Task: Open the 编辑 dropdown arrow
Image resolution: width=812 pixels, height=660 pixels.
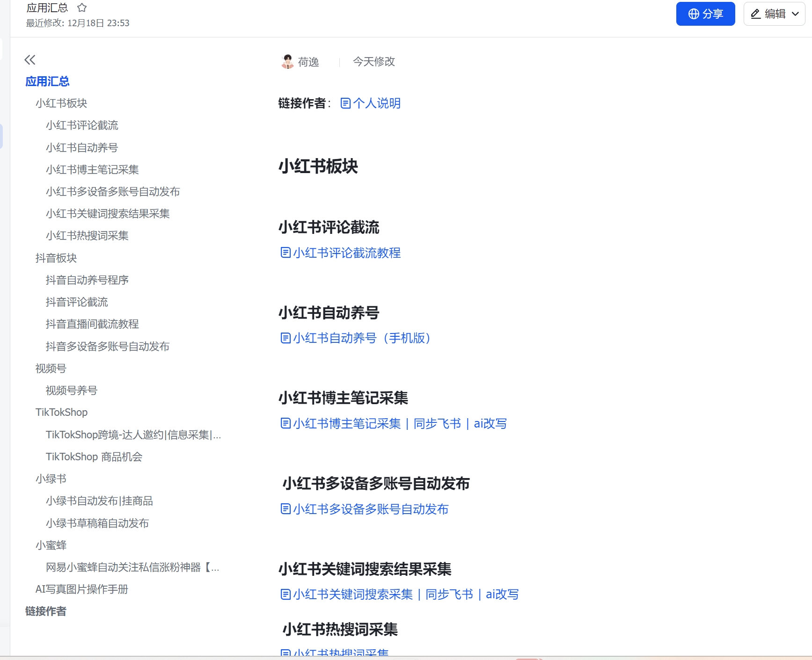Action: (x=795, y=14)
